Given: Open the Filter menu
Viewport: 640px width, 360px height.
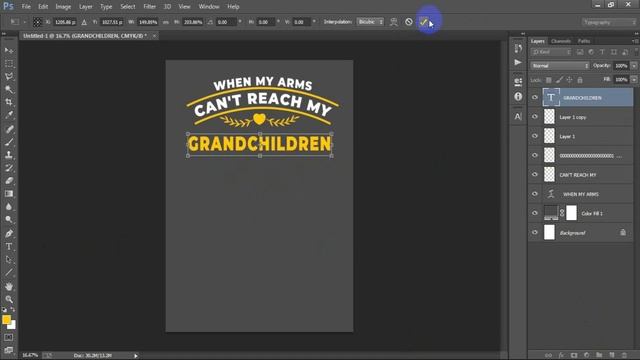Looking at the screenshot, I should [x=149, y=7].
